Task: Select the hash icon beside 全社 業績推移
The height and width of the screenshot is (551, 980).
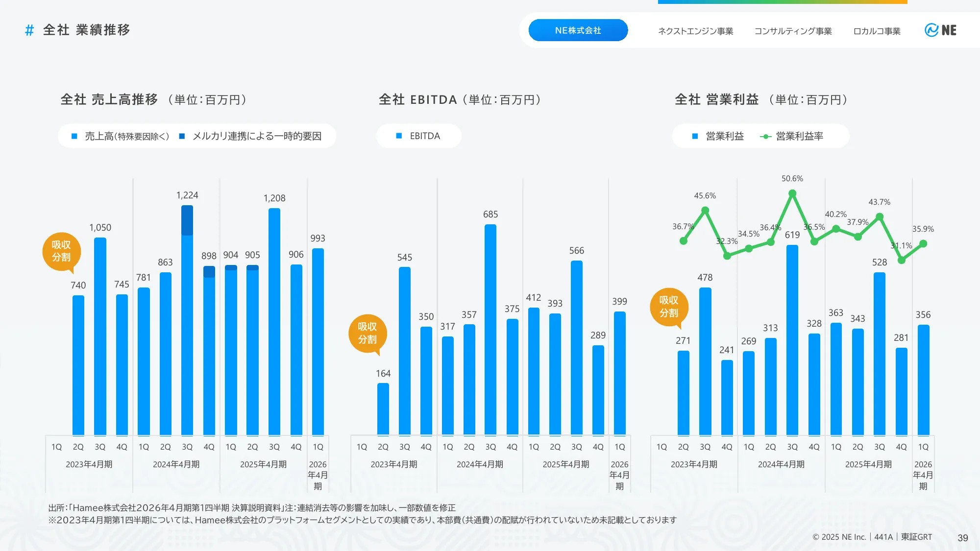Action: tap(29, 30)
